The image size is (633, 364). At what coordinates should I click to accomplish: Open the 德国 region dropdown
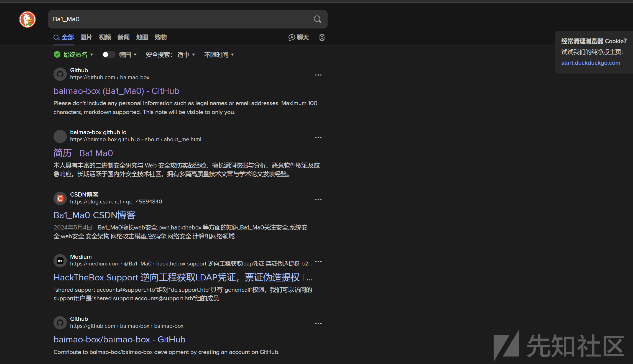tap(128, 55)
